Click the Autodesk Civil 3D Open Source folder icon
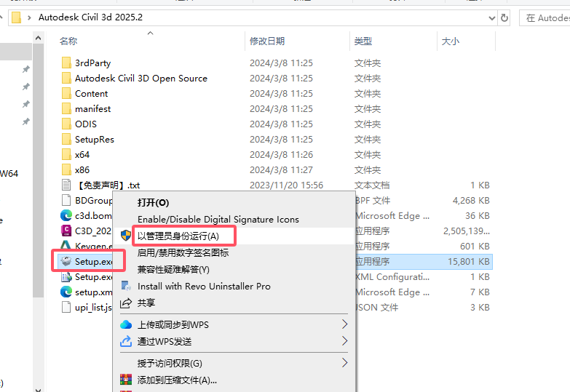This screenshot has height=392, width=570. pyautogui.click(x=66, y=78)
